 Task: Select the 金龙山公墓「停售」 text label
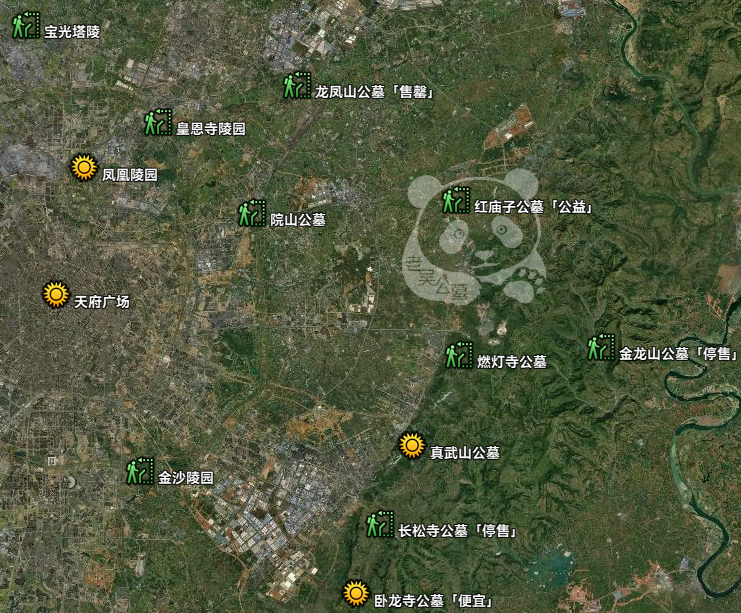click(678, 354)
